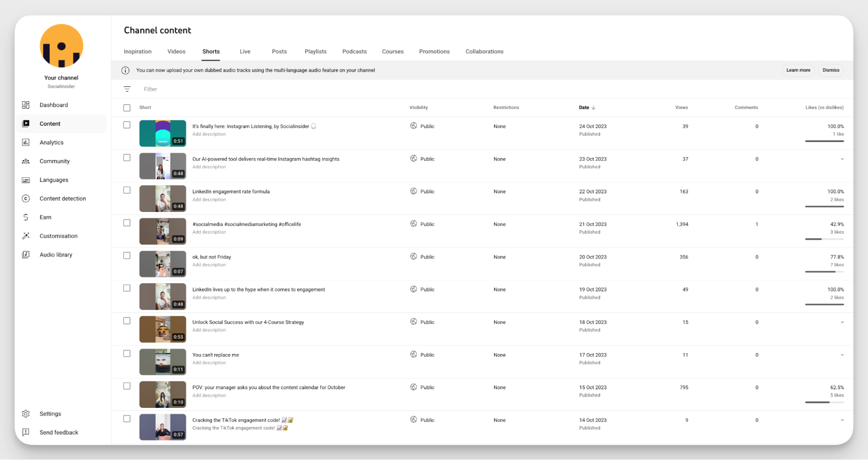Switch to the Podcasts tab
Image resolution: width=868 pixels, height=460 pixels.
click(x=354, y=51)
